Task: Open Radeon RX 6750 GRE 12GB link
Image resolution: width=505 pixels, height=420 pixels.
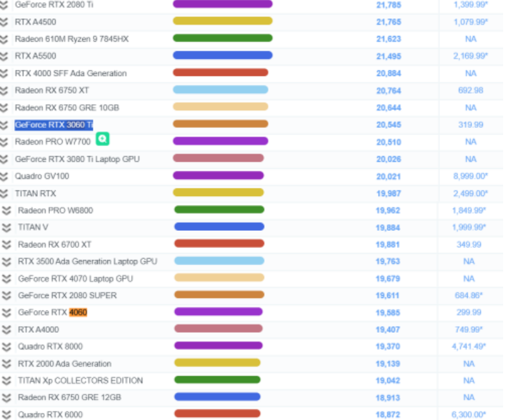Action: [x=70, y=397]
